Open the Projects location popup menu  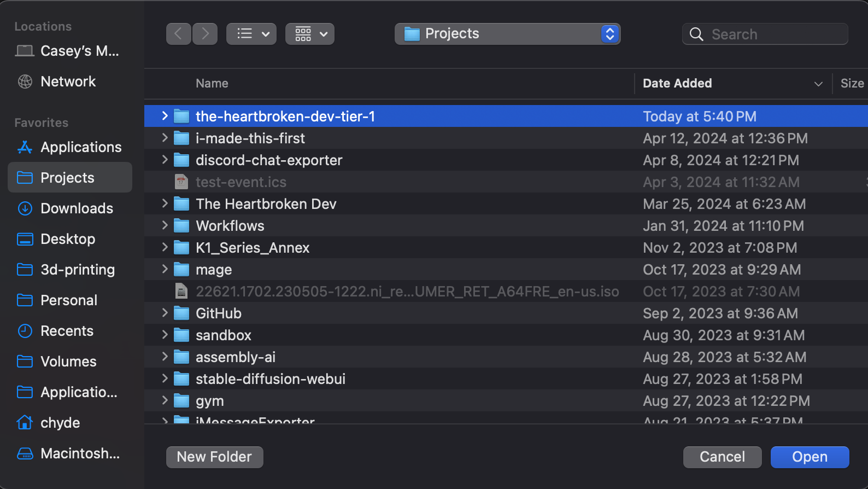tap(507, 34)
